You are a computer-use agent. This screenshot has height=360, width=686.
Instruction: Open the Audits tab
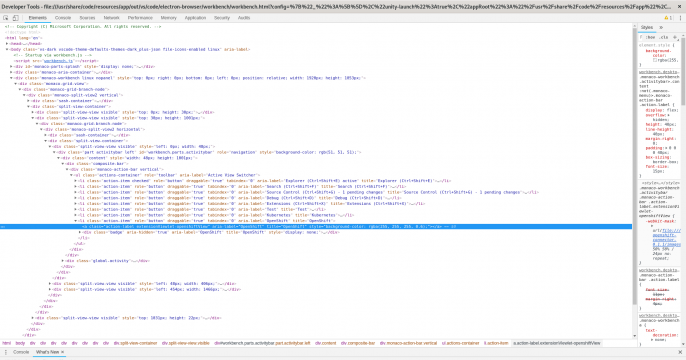coord(244,18)
